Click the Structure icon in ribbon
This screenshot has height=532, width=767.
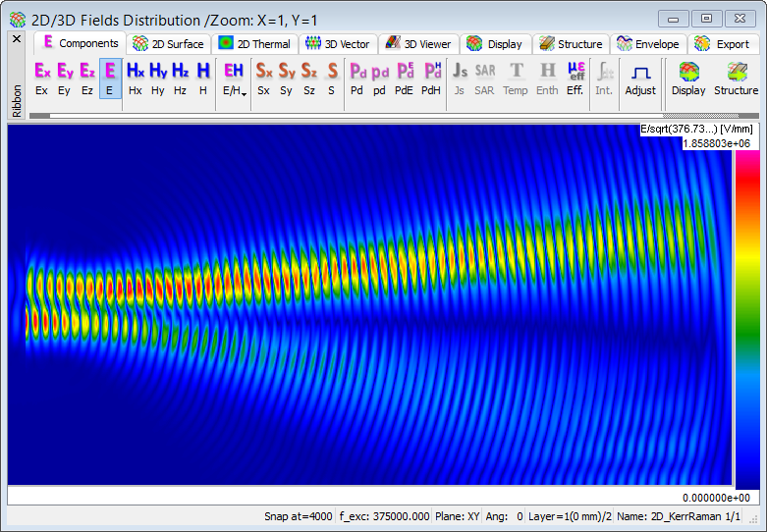(x=736, y=78)
